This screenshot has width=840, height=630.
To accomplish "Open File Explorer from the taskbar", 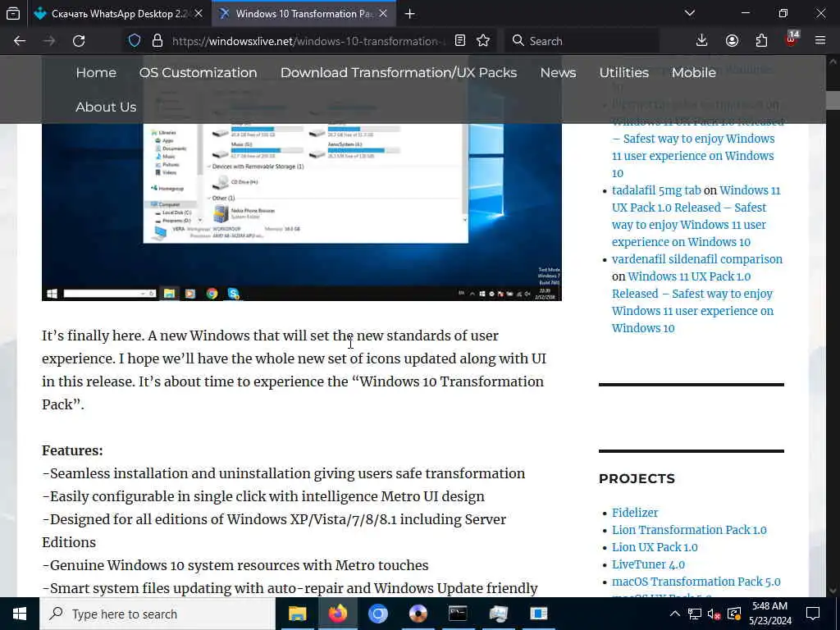I will pos(297,614).
